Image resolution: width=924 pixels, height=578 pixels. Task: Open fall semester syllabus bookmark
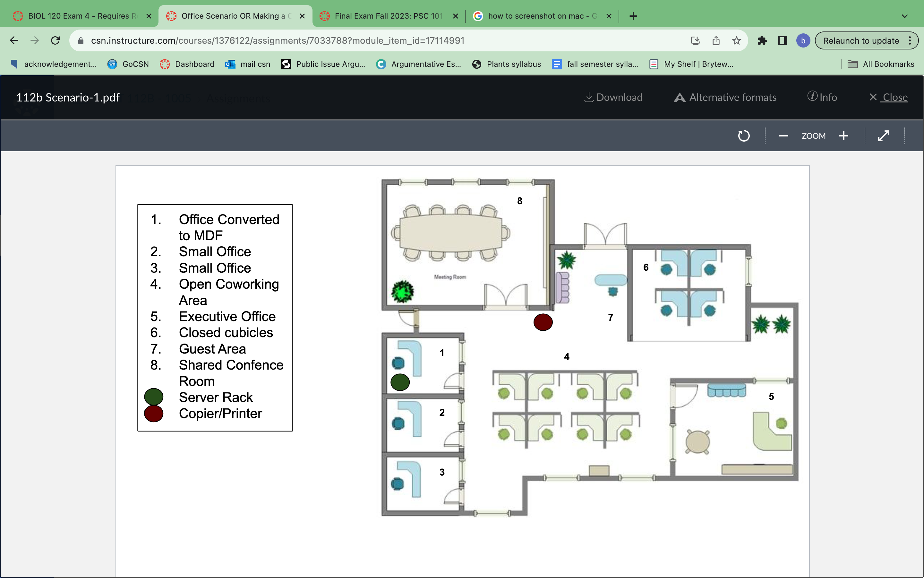tap(595, 64)
